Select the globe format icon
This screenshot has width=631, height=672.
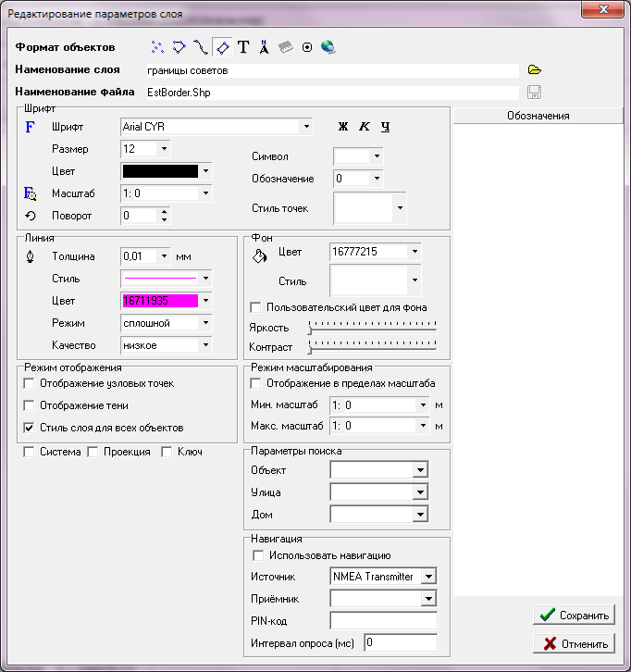(328, 46)
